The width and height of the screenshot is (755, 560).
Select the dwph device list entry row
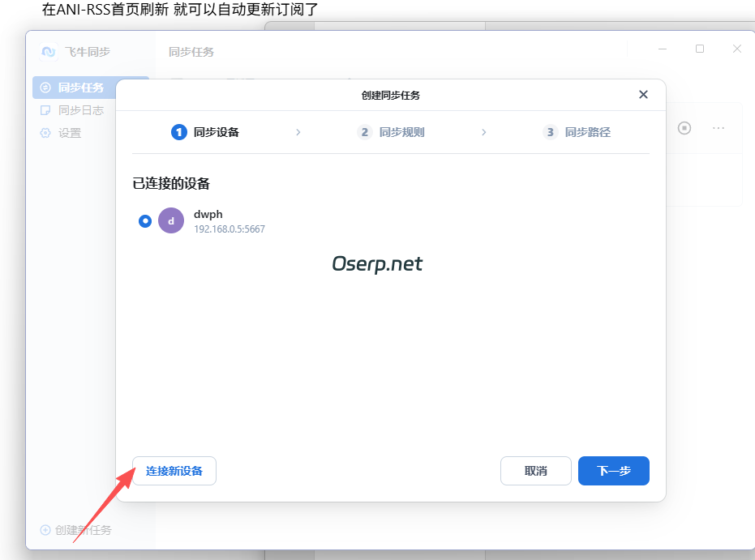(243, 220)
